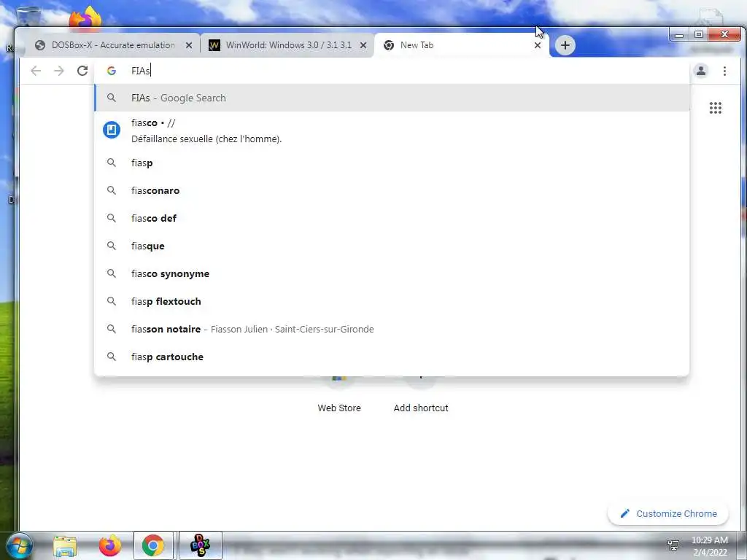Switch to WinWorld Windows 3.0 / 3.1 tab

[x=287, y=45]
